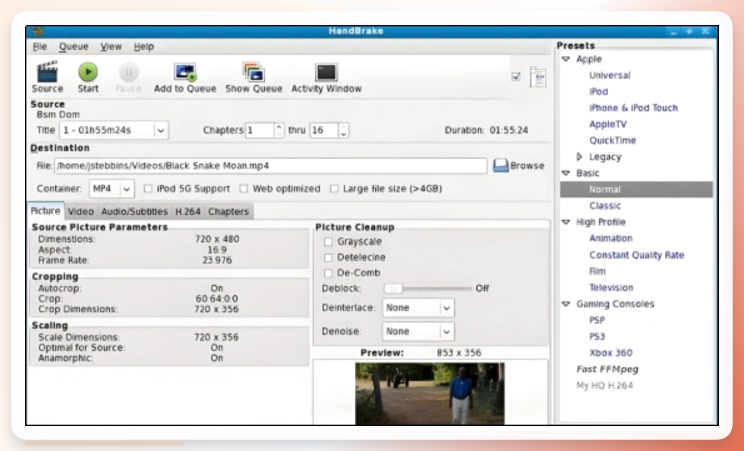Select the Classic preset
Viewport: 744px width, 451px height.
tap(605, 206)
